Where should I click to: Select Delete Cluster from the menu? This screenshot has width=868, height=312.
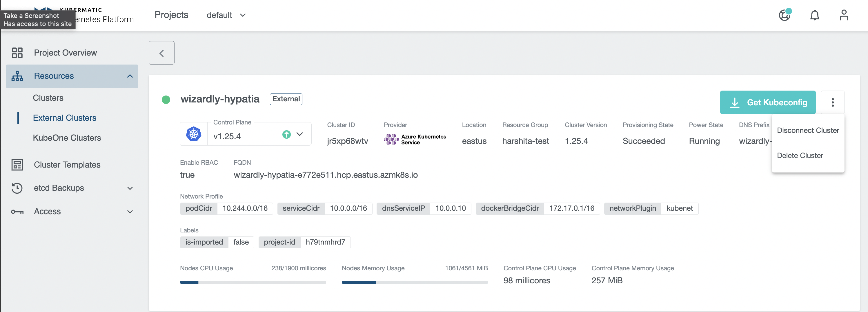point(800,155)
